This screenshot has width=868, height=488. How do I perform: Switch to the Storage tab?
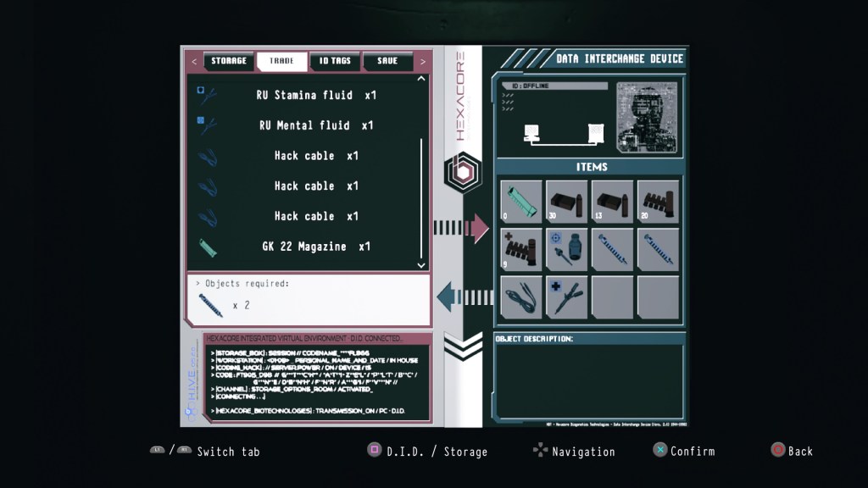[229, 61]
